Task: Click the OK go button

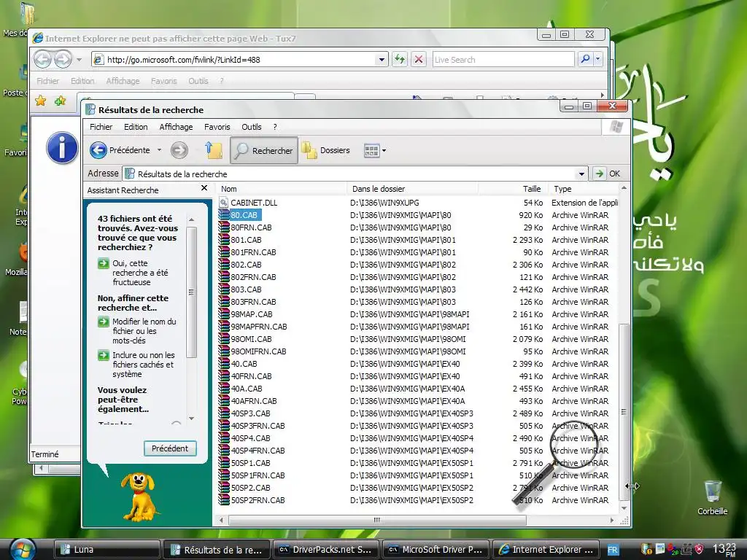Action: [x=608, y=174]
